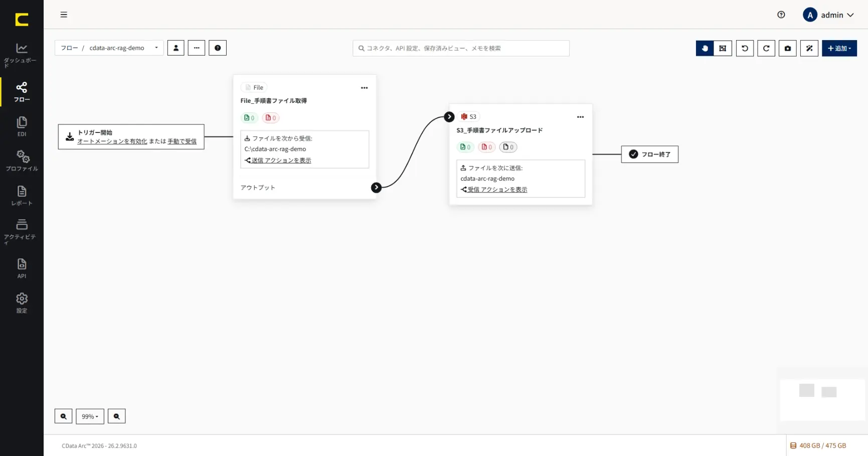Click the S3 cdata-arc-rag-demo bucket text
The image size is (868, 456).
[487, 179]
